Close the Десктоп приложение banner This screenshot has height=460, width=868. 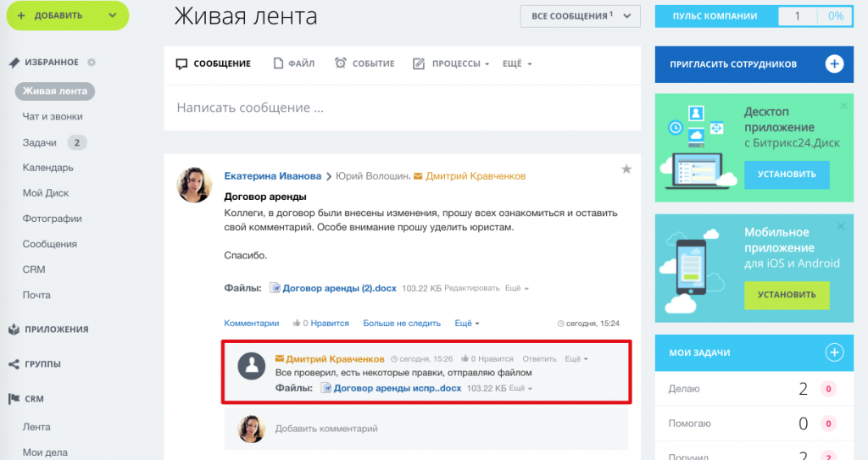pyautogui.click(x=843, y=105)
